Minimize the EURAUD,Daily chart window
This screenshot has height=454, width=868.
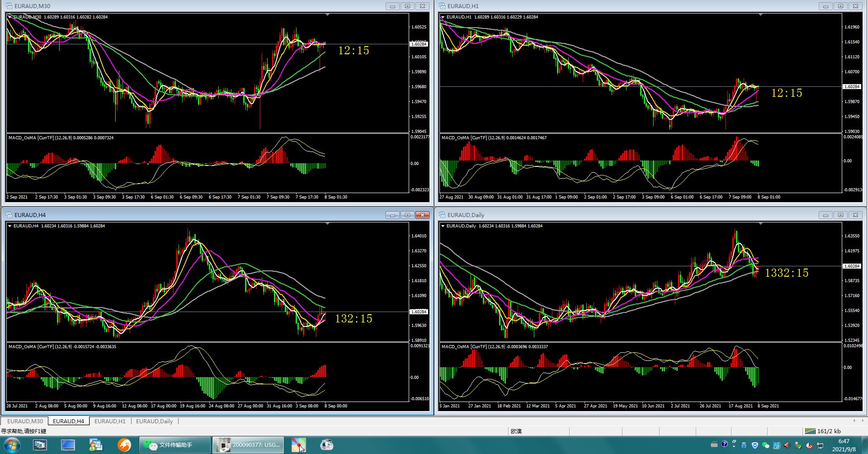coord(826,215)
